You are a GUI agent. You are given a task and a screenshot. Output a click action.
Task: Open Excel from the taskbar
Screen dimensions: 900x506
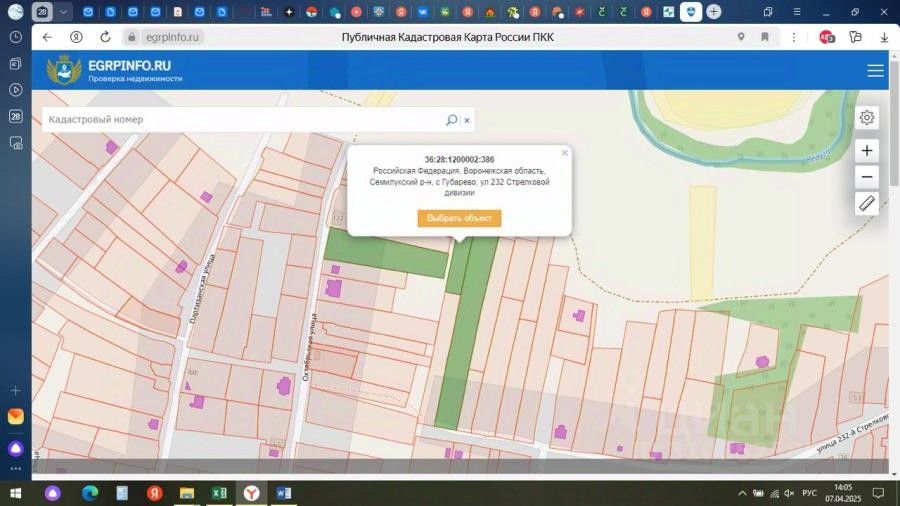point(218,493)
